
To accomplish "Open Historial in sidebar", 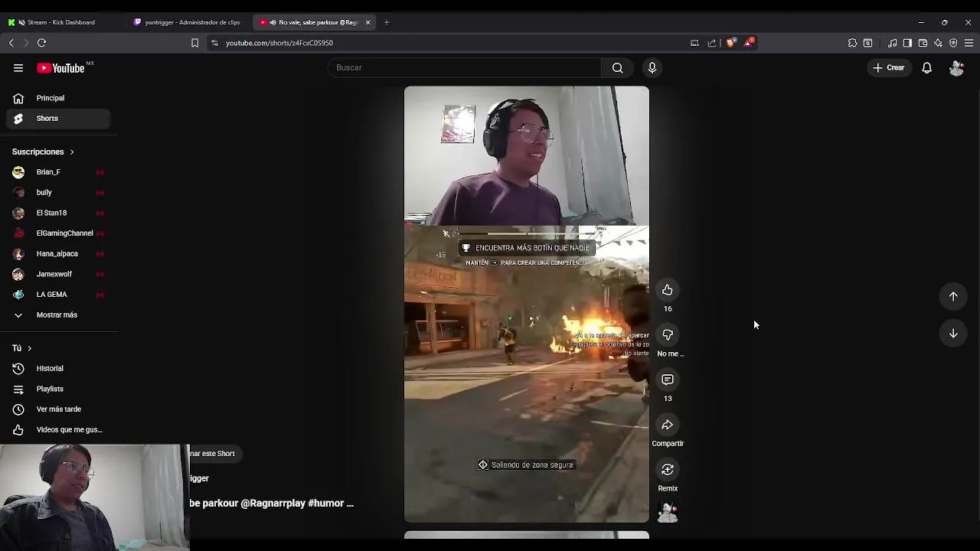I will pyautogui.click(x=58, y=369).
